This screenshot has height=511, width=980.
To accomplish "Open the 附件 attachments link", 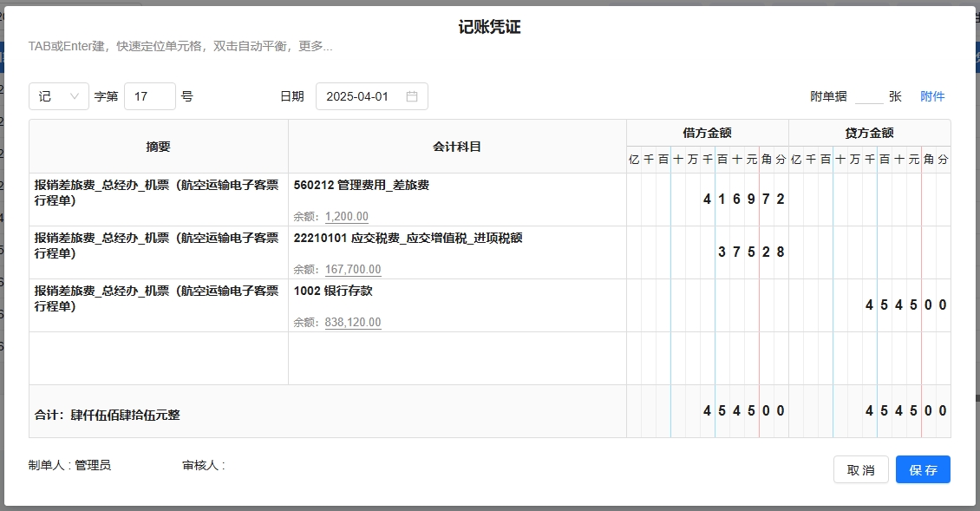I will point(932,96).
